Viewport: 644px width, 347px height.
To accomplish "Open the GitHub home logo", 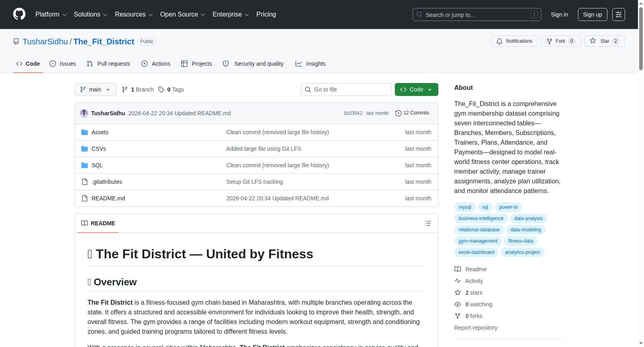I will coord(19,14).
